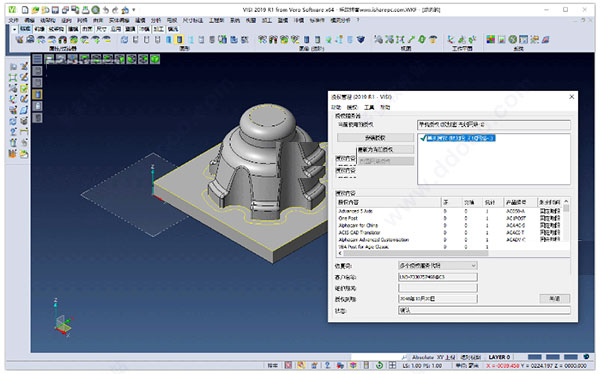Select the green shaded cube view icon
Viewport: 600px width, 374px height.
(x=155, y=59)
